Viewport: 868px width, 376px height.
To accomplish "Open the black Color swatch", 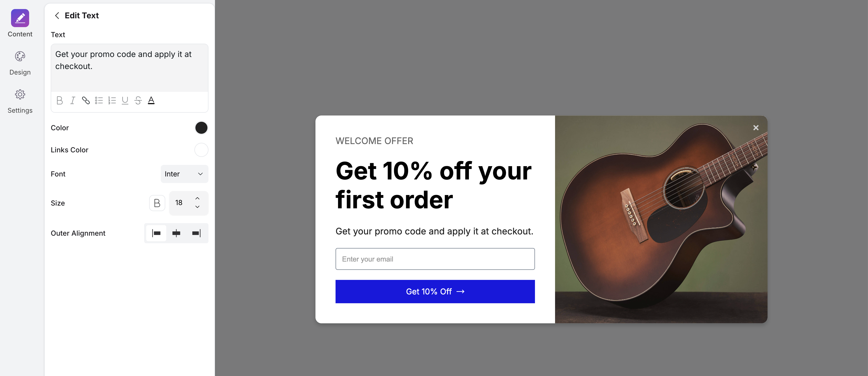I will [x=201, y=128].
